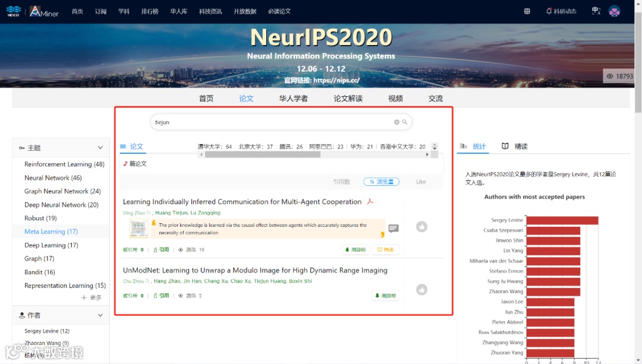Open the 统计 statistics tab
The width and height of the screenshot is (642, 364).
coord(473,146)
